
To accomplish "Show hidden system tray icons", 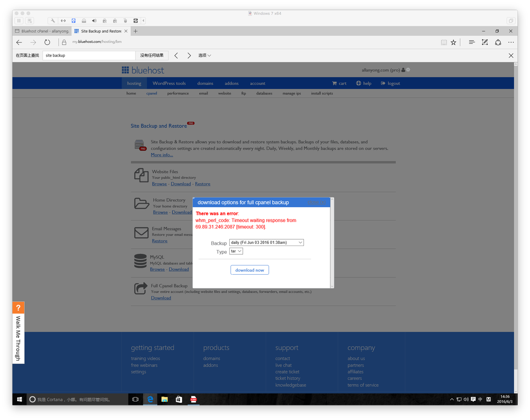I will (452, 399).
